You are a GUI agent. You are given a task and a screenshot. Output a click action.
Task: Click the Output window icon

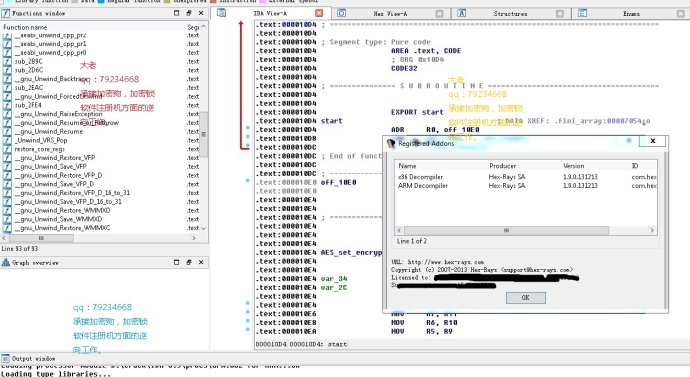pos(5,359)
